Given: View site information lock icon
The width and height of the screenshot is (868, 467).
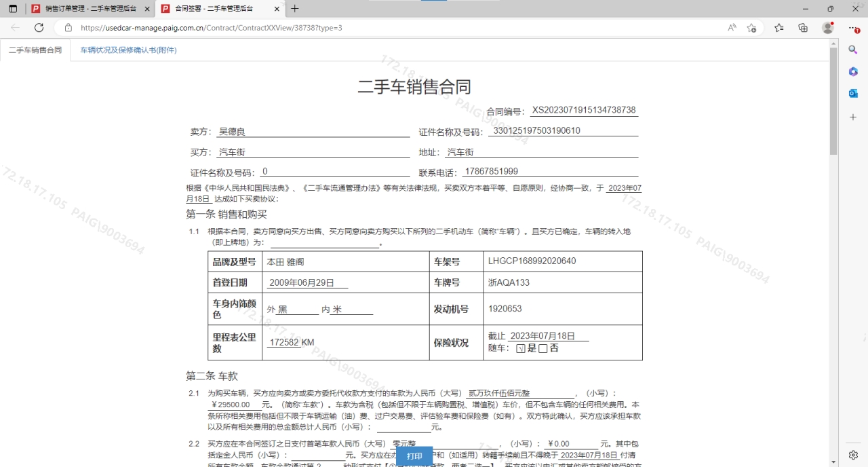Looking at the screenshot, I should (x=68, y=28).
